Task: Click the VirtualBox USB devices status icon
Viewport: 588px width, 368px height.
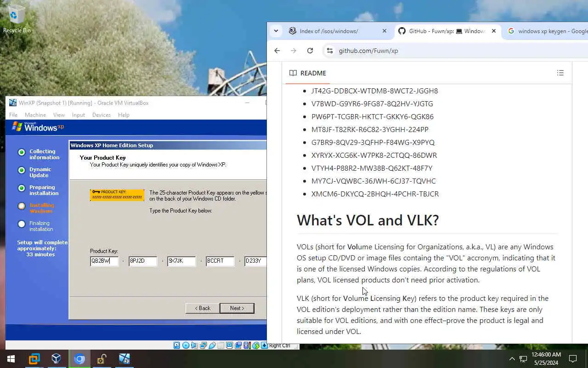Action: pos(212,345)
